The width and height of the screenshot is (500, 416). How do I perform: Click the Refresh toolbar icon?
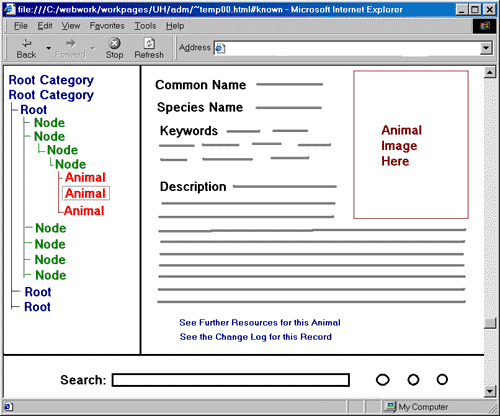tap(149, 43)
